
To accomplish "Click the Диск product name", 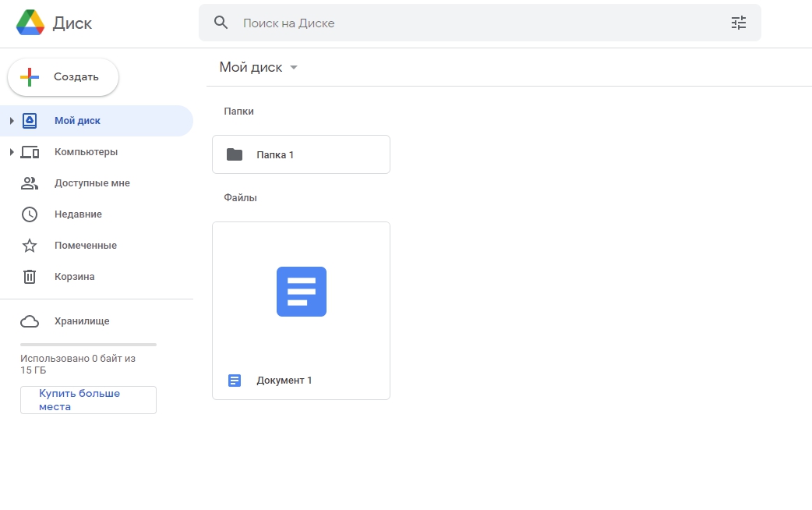I will [x=72, y=23].
